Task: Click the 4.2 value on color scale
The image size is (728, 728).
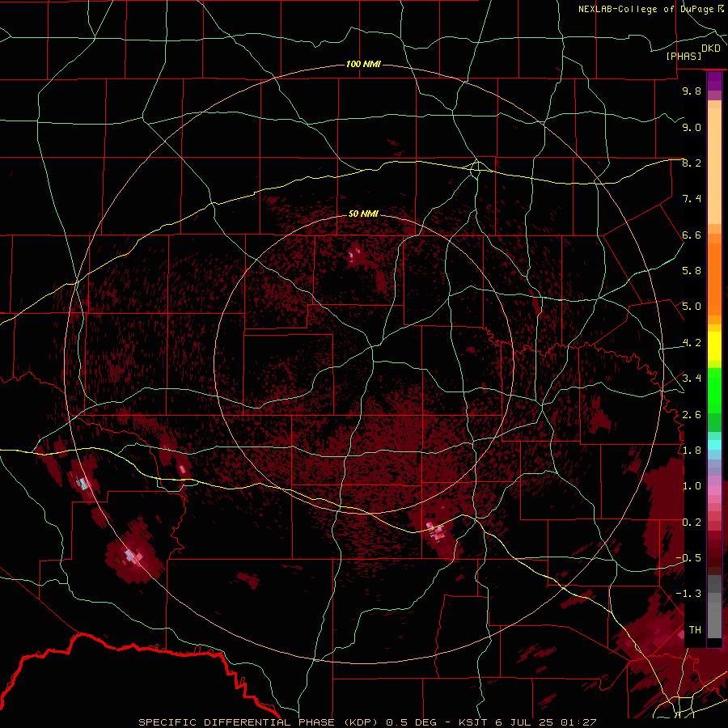Action: (692, 343)
